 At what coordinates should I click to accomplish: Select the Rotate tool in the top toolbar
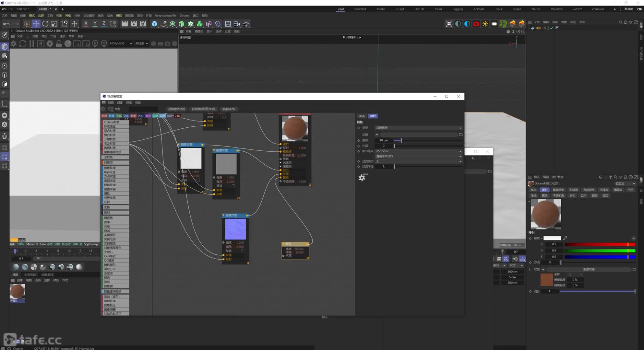[45, 24]
